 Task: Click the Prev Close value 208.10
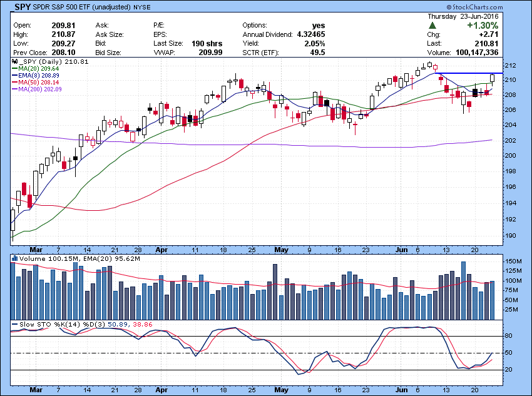tap(63, 53)
